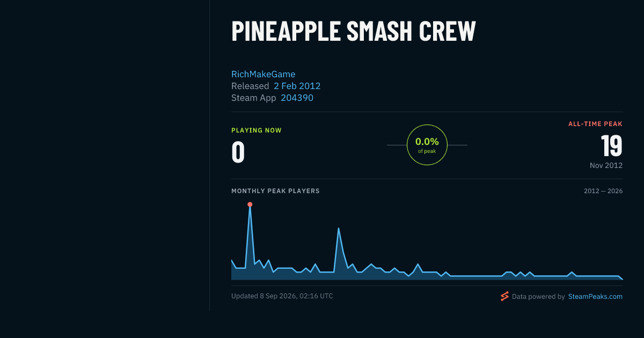Click the 0.0% of peak circle

click(x=427, y=145)
